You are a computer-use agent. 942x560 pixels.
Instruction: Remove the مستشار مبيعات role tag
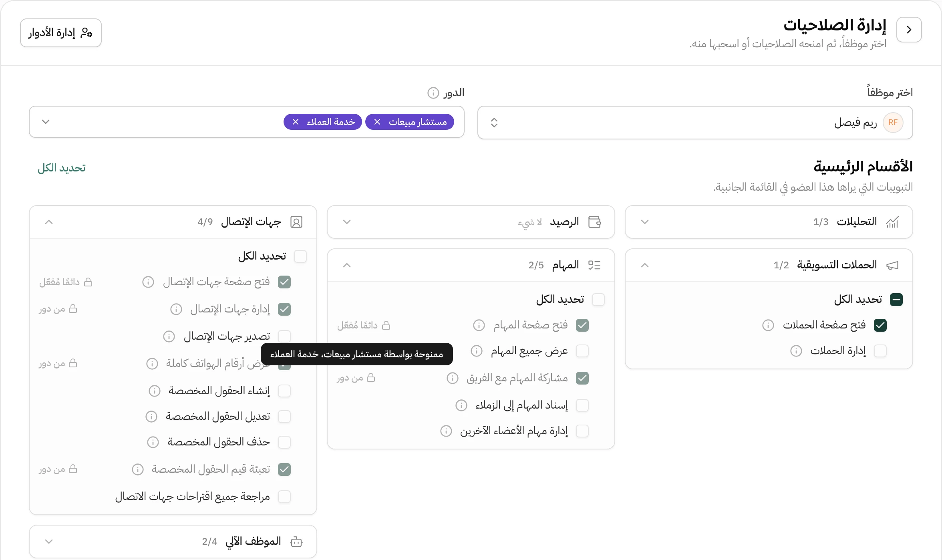[377, 122]
